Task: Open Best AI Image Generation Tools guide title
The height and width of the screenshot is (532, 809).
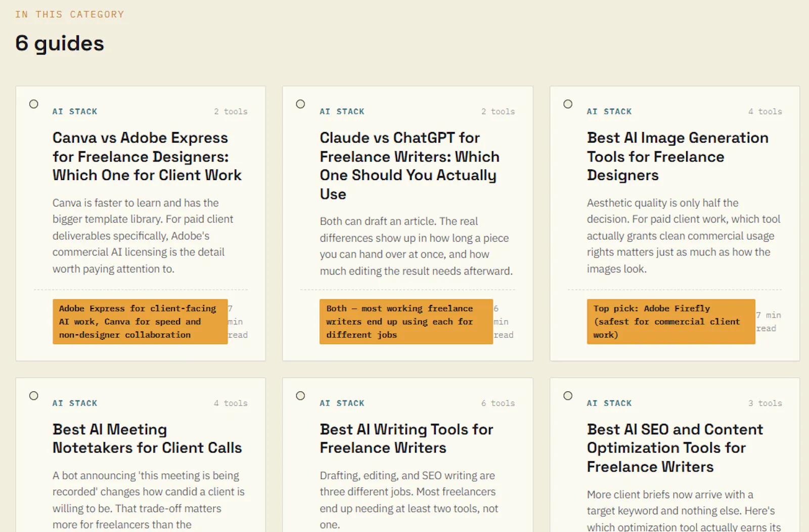Action: tap(678, 156)
